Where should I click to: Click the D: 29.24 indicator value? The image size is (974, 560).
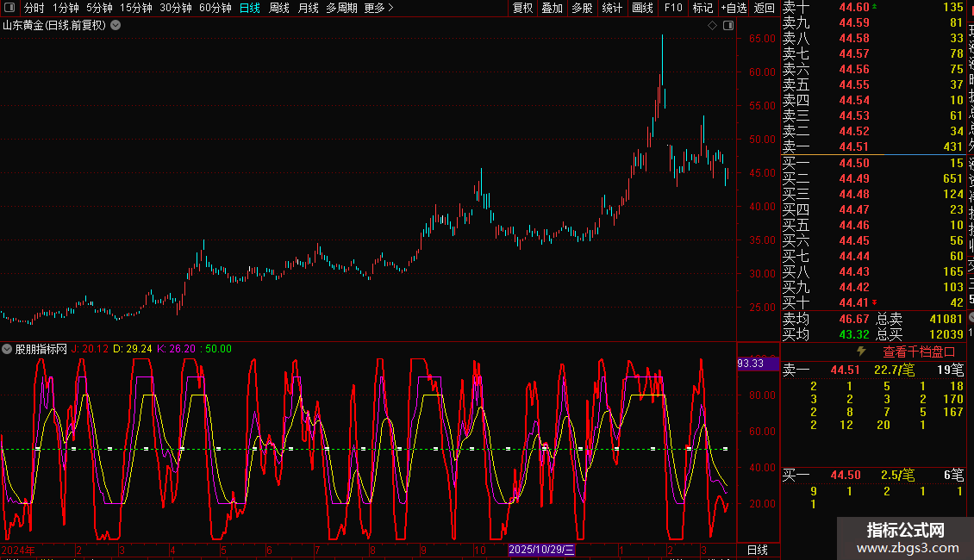click(133, 349)
